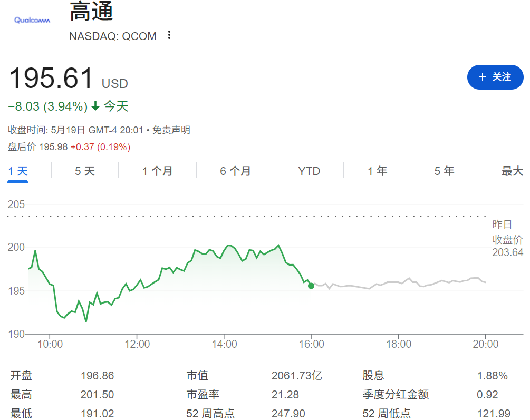
Task: Click the green closing price dot on chart
Action: (x=311, y=286)
